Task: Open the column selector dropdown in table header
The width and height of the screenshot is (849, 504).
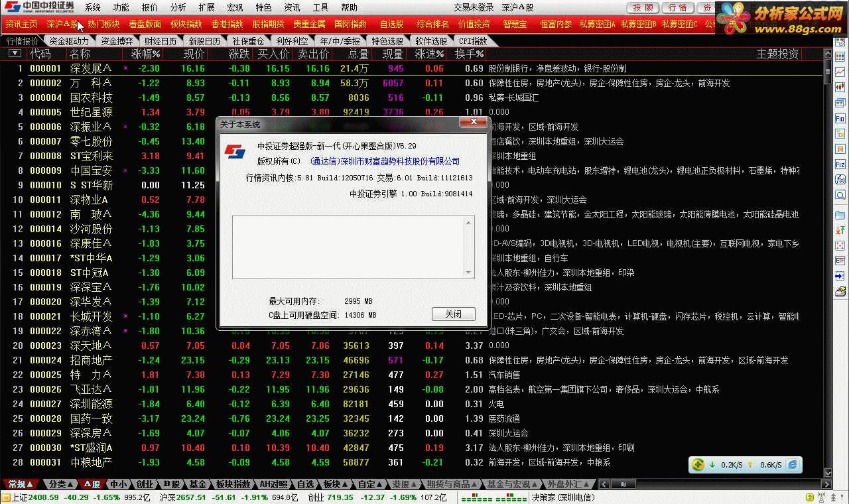Action: tap(15, 53)
